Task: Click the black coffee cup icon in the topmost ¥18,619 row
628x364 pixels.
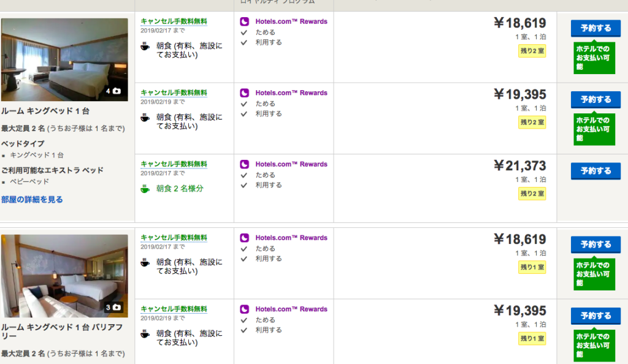Action: click(145, 46)
